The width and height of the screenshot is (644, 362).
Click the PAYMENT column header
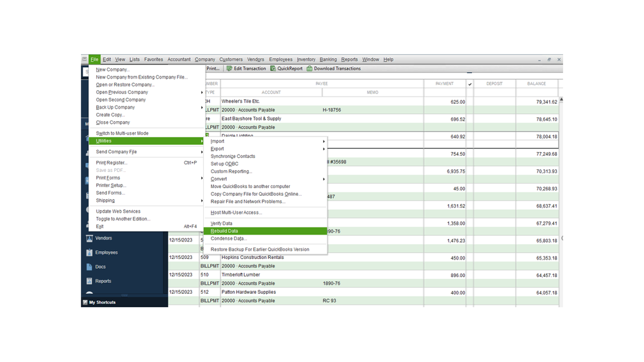pyautogui.click(x=444, y=84)
